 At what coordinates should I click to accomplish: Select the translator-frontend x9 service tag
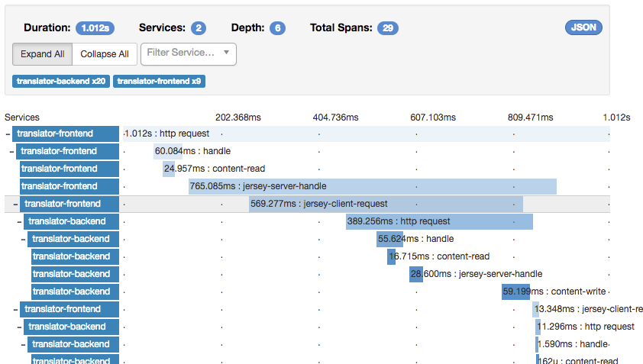(x=159, y=81)
